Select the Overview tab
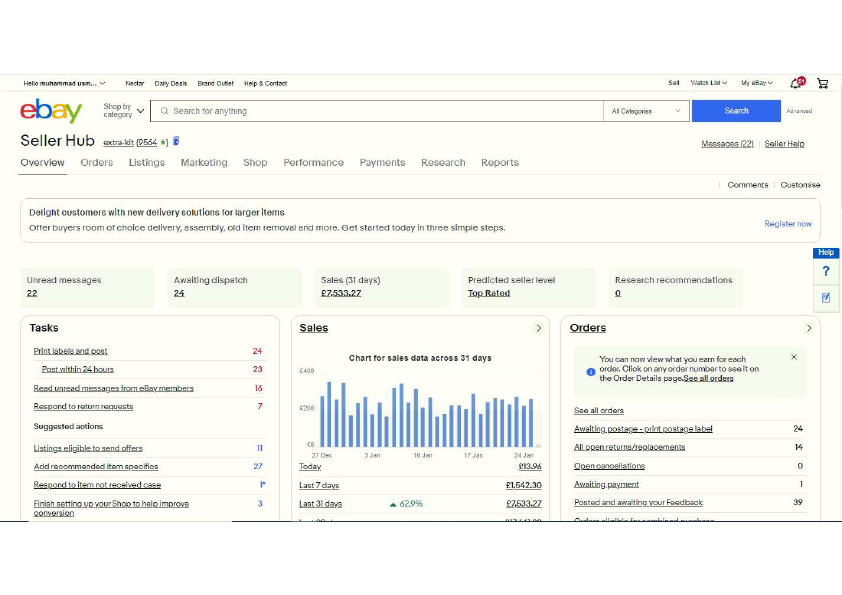 pos(42,163)
